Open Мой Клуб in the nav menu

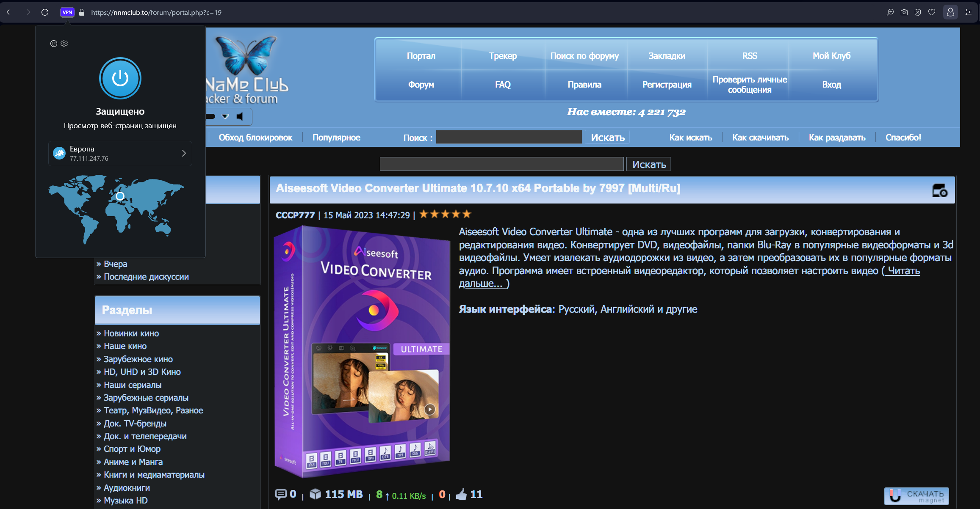(x=831, y=56)
